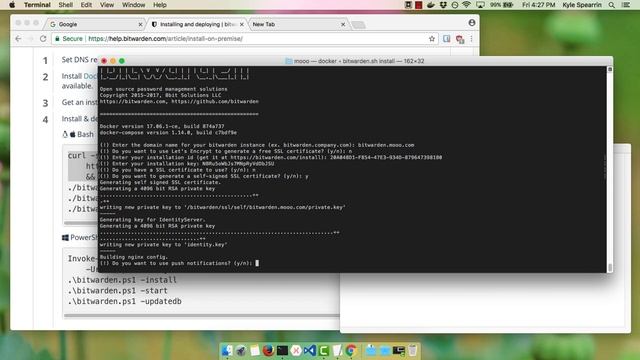Open the Docker whale menu bar icon

click(431, 5)
